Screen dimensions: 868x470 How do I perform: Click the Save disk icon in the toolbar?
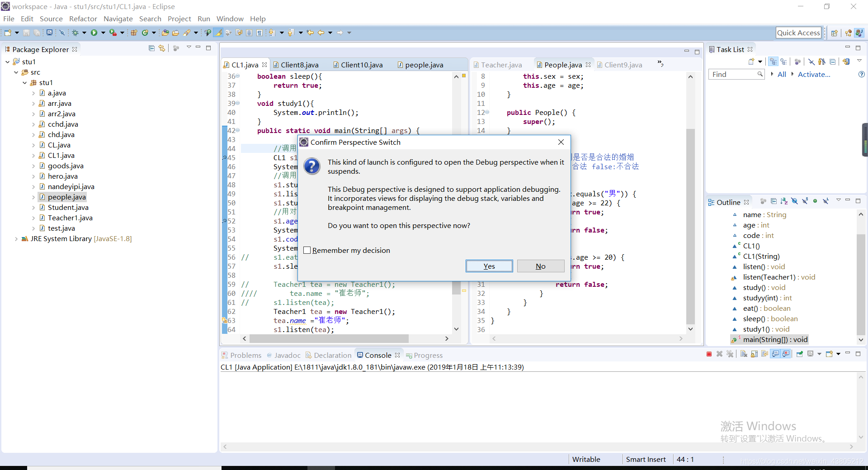click(26, 33)
